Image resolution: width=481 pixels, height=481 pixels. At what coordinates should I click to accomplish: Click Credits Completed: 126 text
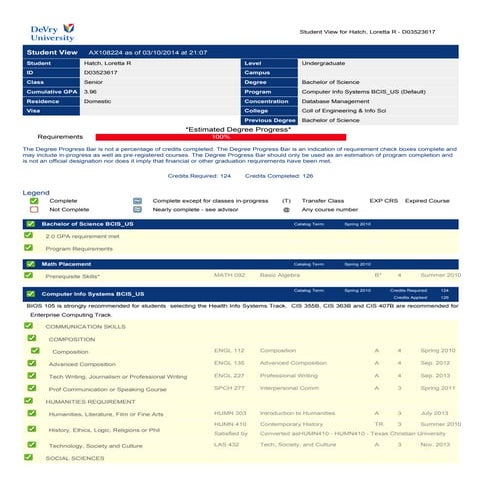(x=279, y=176)
